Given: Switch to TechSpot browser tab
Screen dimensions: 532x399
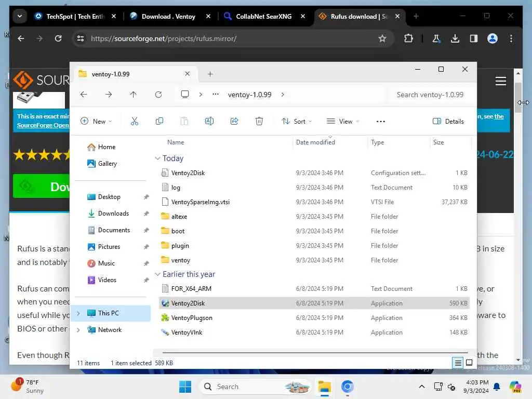Looking at the screenshot, I should click(75, 16).
